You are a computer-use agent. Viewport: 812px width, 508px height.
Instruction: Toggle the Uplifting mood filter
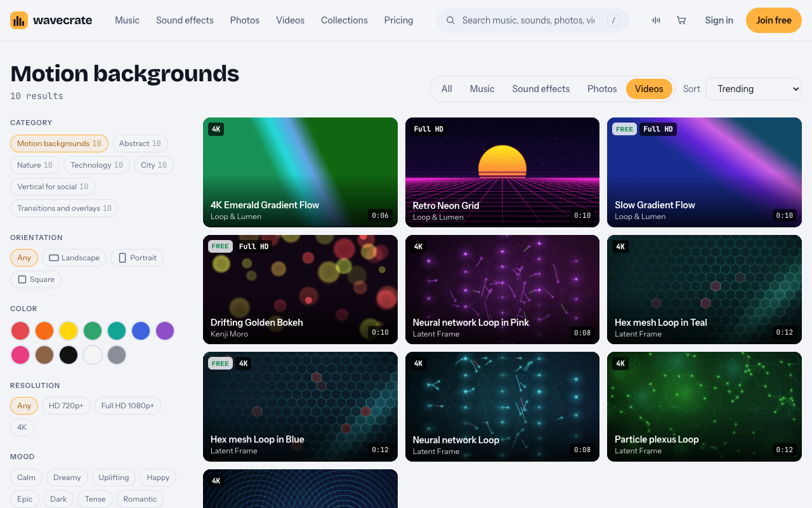click(x=114, y=478)
